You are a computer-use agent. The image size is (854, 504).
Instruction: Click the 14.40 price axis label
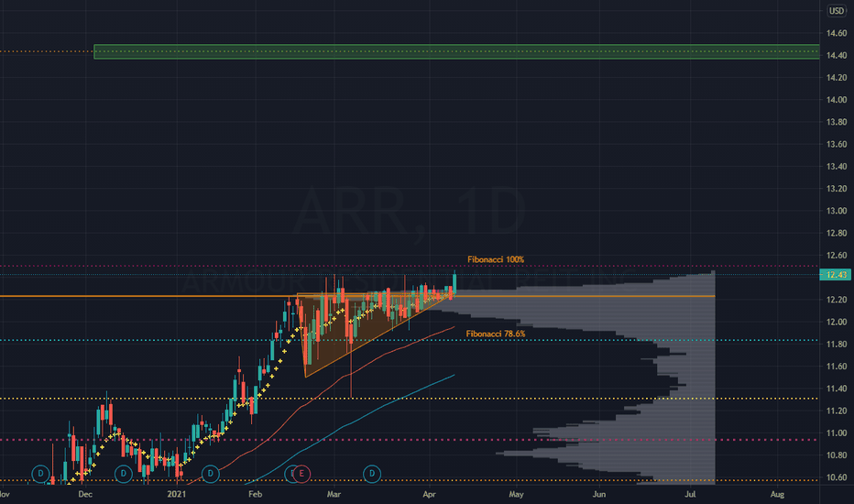point(836,55)
